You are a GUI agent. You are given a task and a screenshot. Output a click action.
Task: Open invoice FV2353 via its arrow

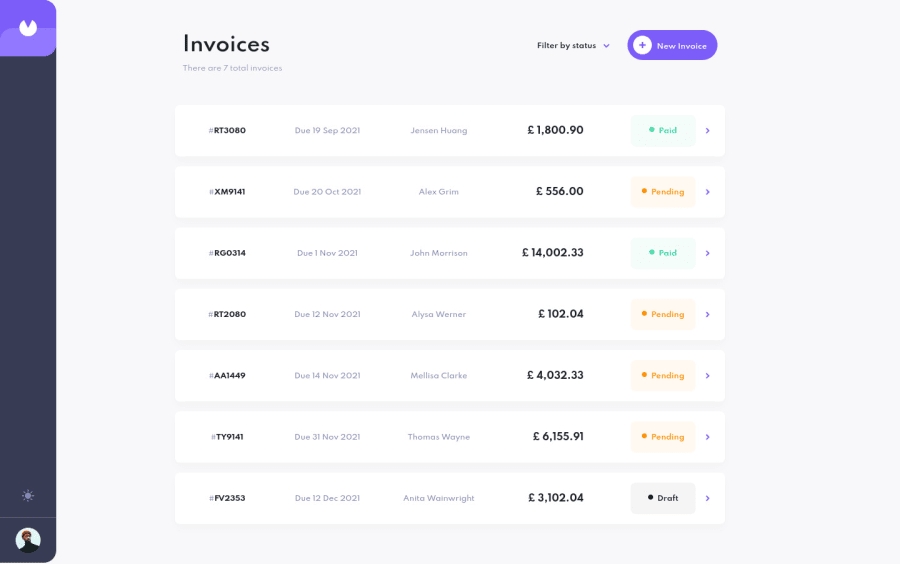(x=708, y=499)
